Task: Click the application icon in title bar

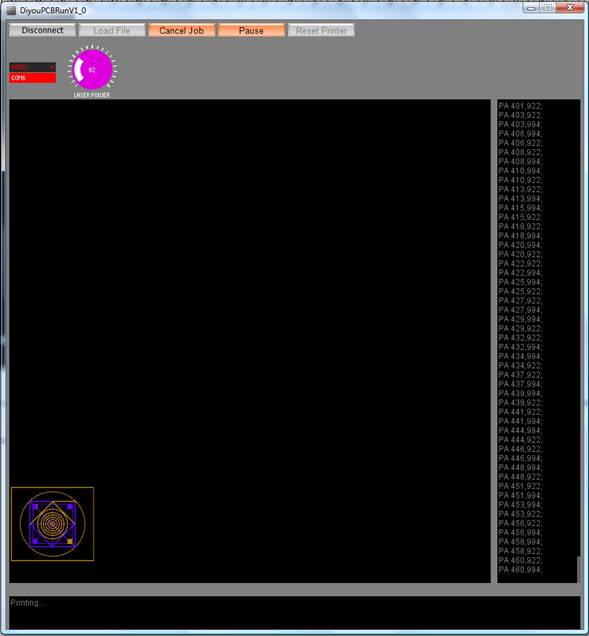Action: [11, 10]
